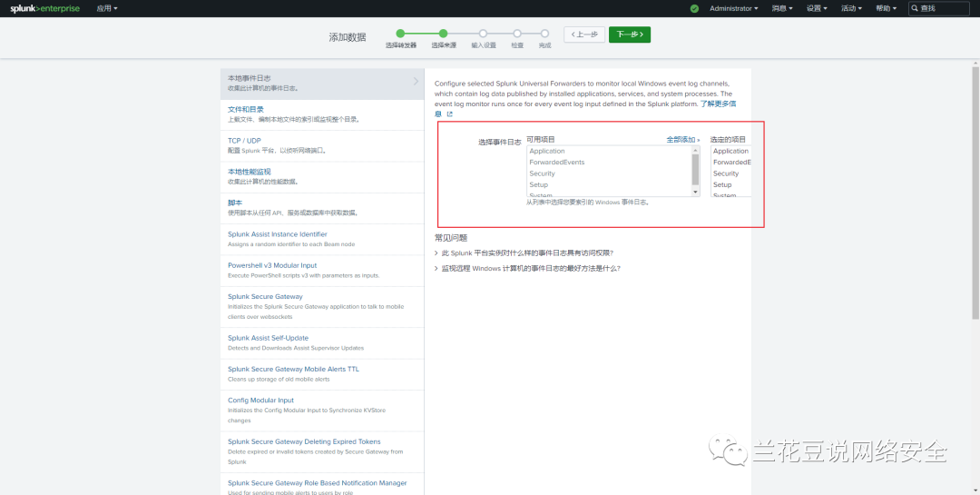
Task: Select the 本地性能监视 source type
Action: tap(322, 177)
